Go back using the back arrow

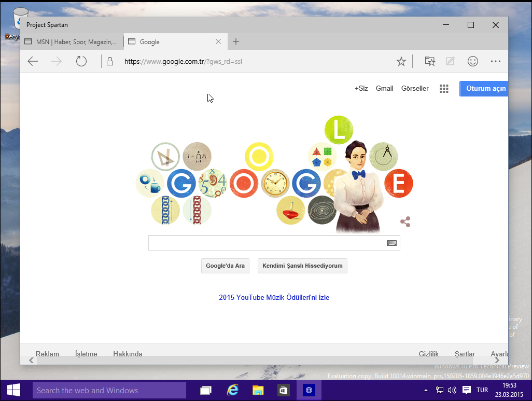coord(33,61)
